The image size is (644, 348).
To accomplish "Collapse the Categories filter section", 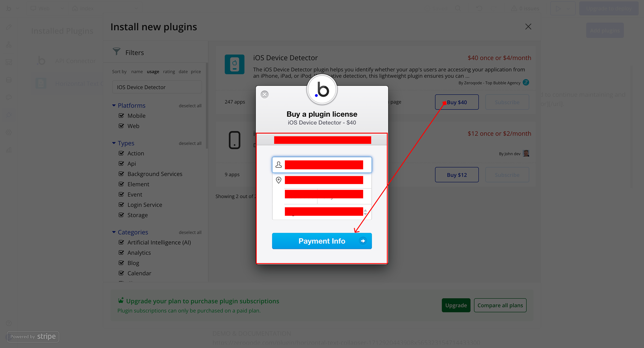I will [x=114, y=232].
